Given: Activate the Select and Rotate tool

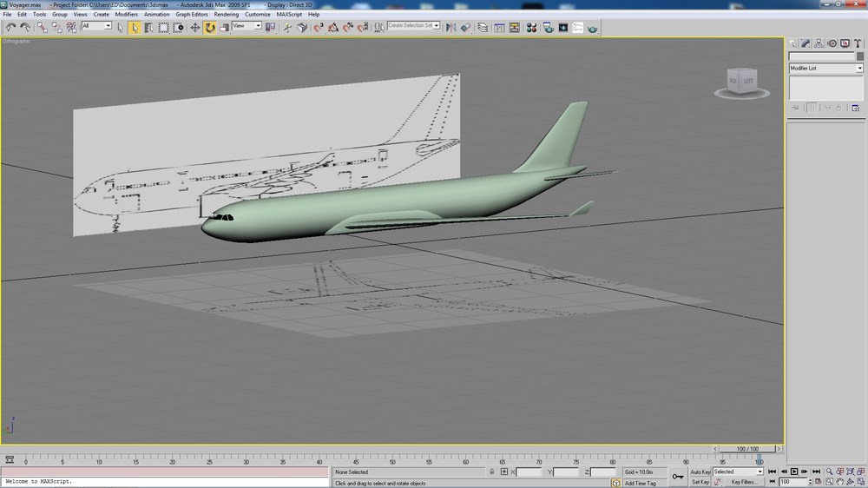Looking at the screenshot, I should pos(209,27).
